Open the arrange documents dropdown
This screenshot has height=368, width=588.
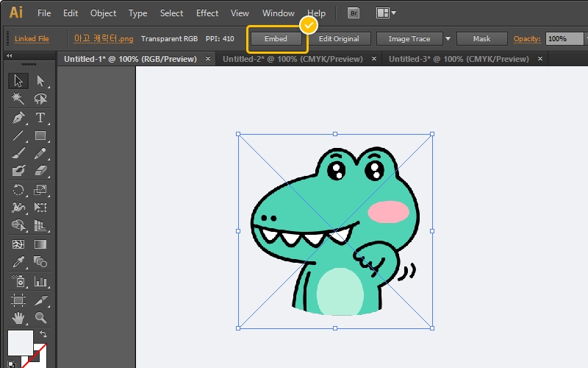(386, 13)
